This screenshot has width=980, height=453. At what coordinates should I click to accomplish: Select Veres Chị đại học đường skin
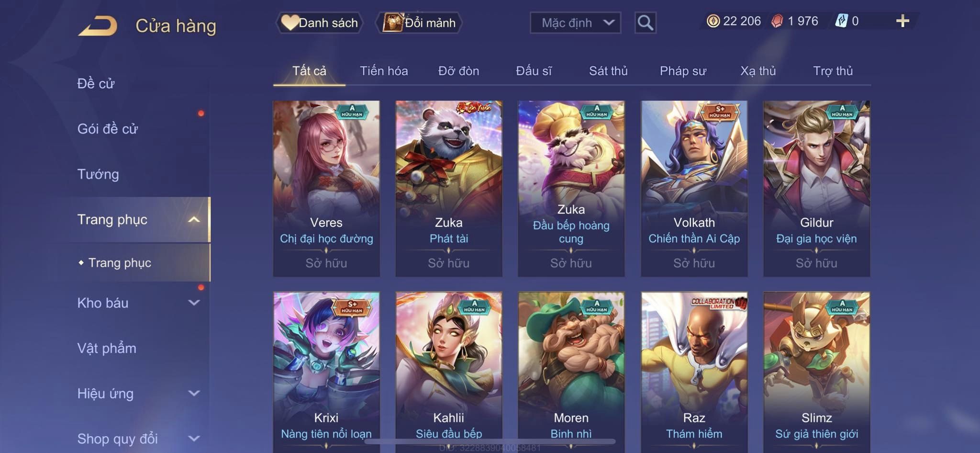point(326,189)
